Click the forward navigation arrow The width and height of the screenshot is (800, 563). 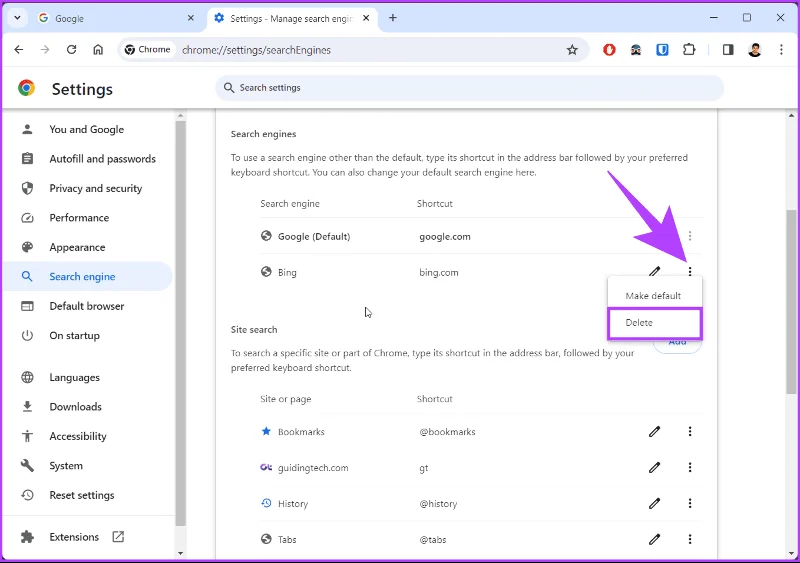45,50
